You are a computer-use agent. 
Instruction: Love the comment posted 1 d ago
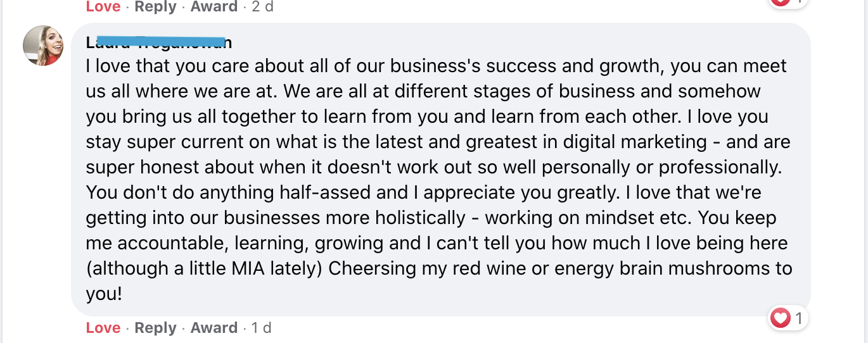[x=103, y=328]
